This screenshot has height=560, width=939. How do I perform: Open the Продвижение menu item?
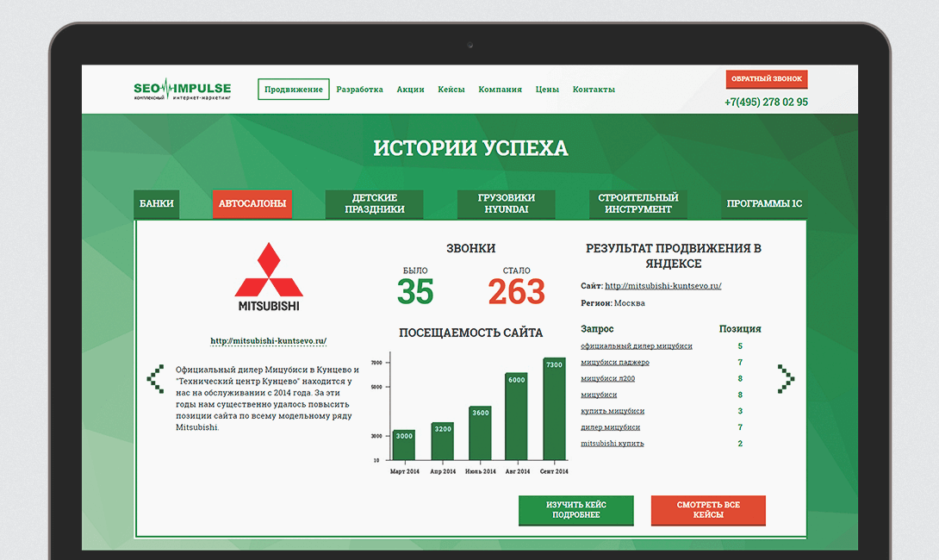294,90
